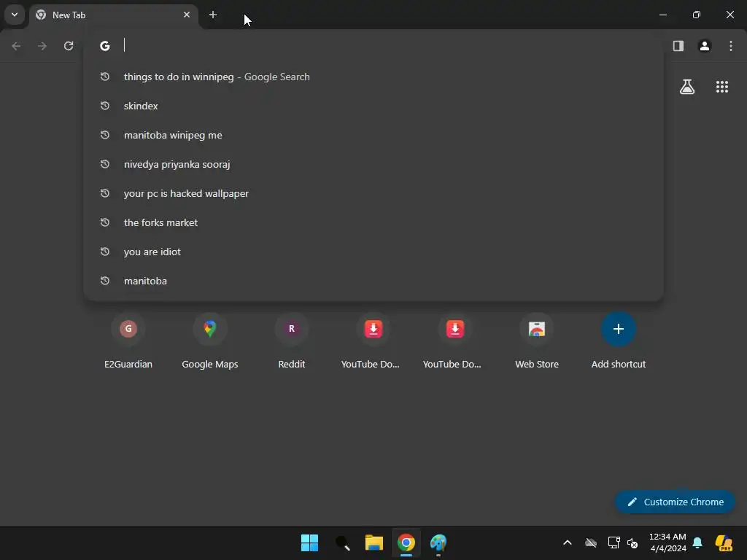
Task: Select suggestion 'manitoba winipeg me'
Action: pyautogui.click(x=373, y=135)
